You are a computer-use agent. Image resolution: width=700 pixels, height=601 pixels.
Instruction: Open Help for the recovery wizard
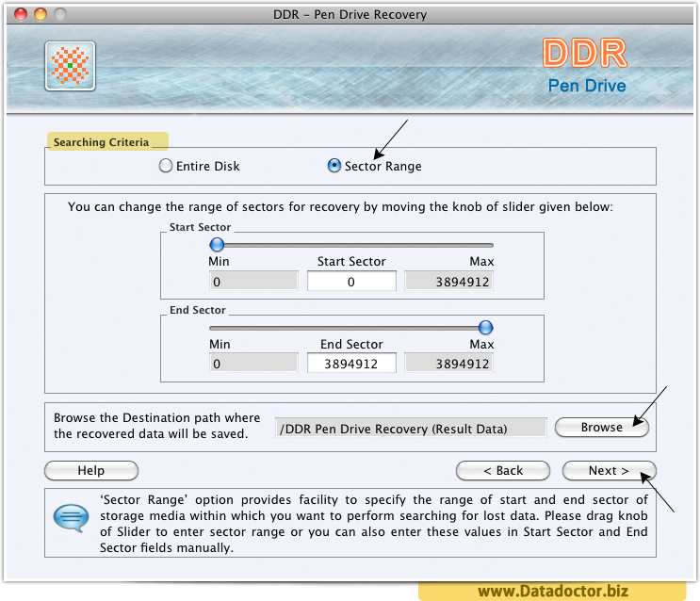pos(91,471)
